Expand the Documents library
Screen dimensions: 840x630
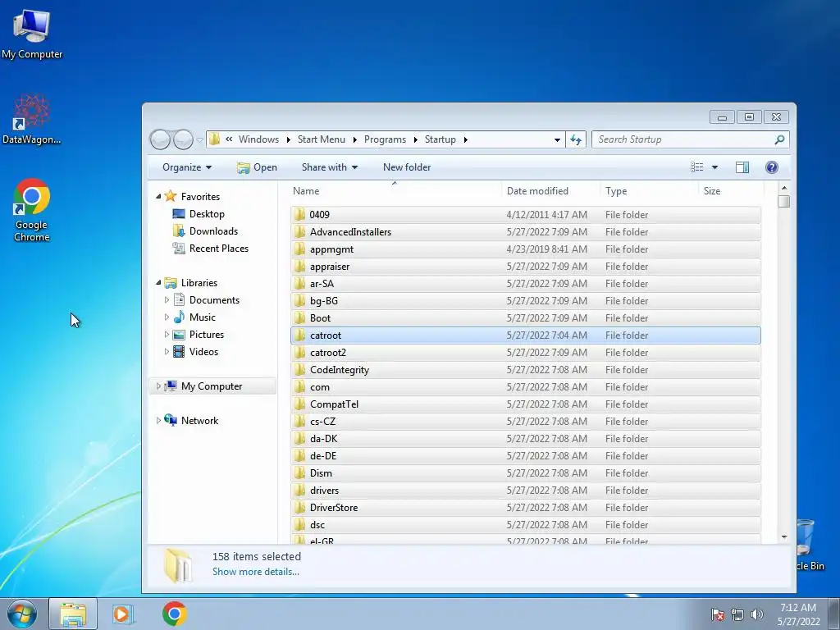[x=167, y=300]
